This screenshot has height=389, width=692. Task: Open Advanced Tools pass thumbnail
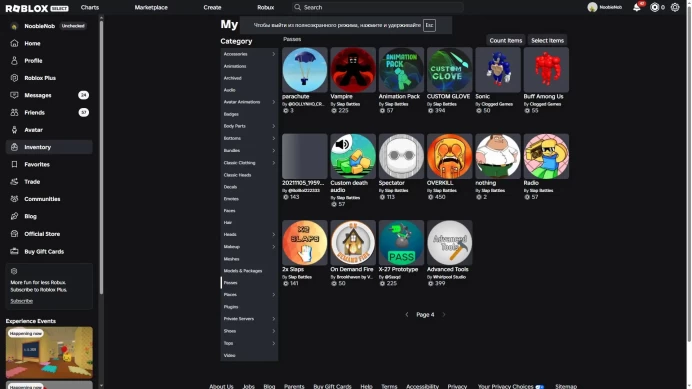pyautogui.click(x=449, y=243)
